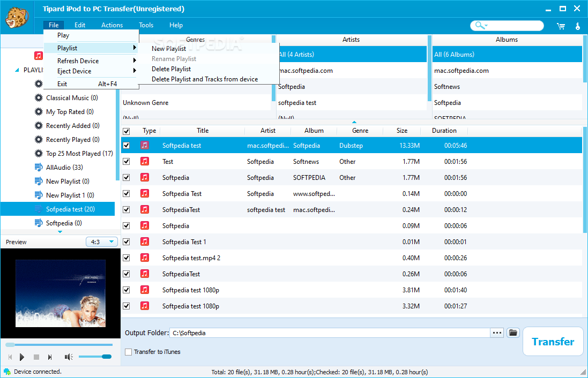
Task: Choose New Playlist from submenu
Action: [169, 49]
